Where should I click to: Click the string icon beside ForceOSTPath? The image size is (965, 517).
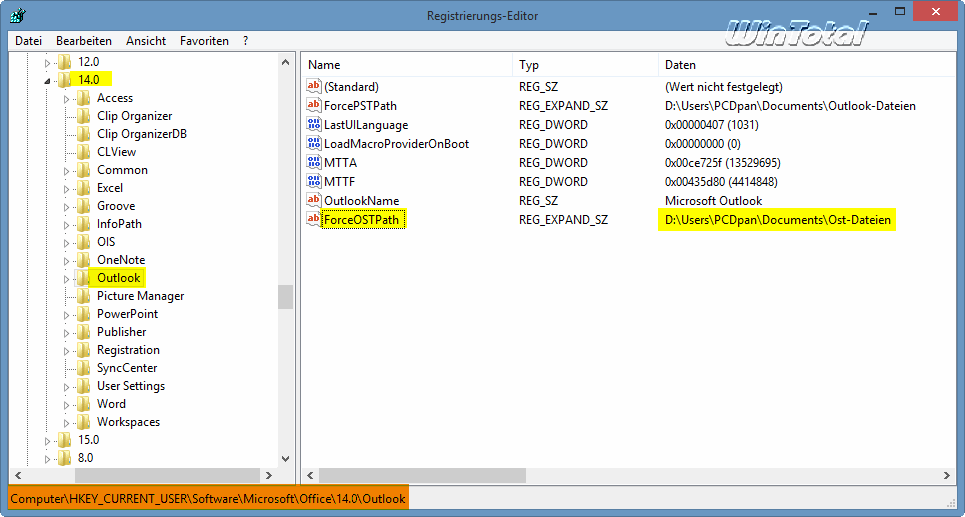(x=313, y=220)
